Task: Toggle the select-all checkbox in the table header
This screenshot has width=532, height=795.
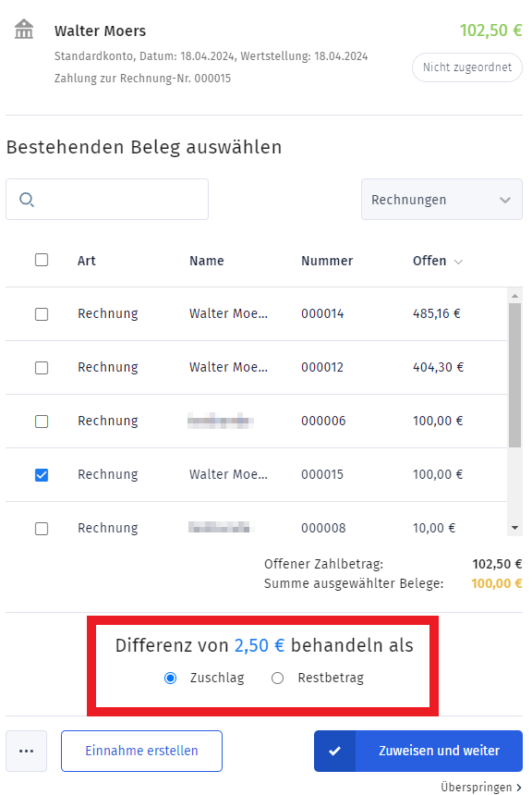Action: point(42,260)
